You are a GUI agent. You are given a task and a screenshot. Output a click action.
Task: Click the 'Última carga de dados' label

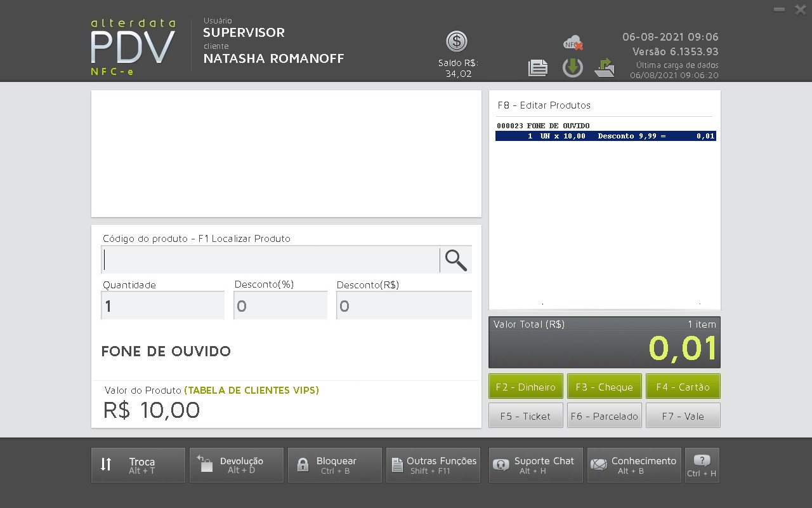click(678, 65)
